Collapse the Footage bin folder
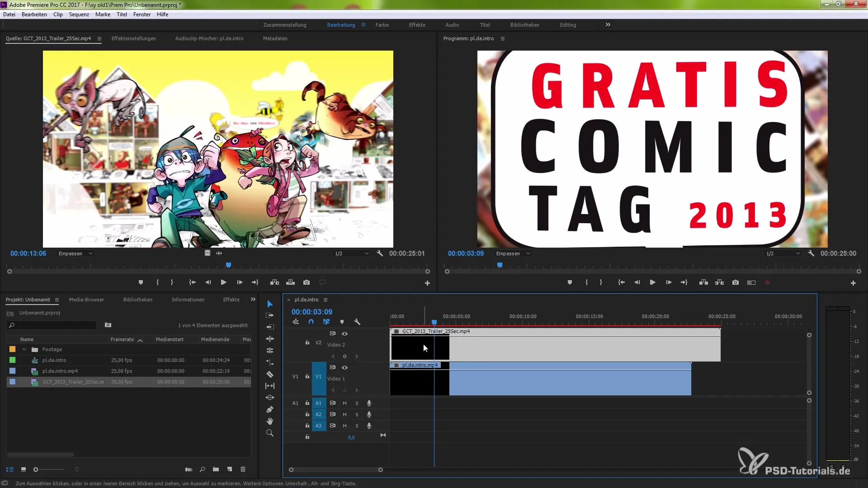 click(24, 349)
